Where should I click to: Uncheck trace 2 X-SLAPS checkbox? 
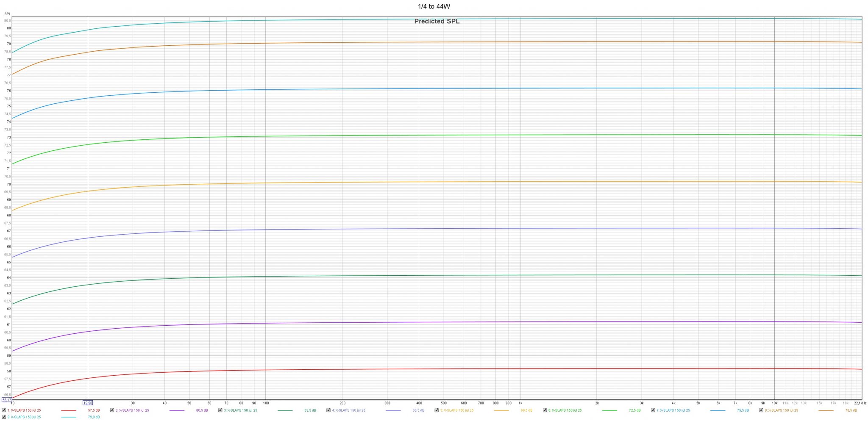[112, 410]
